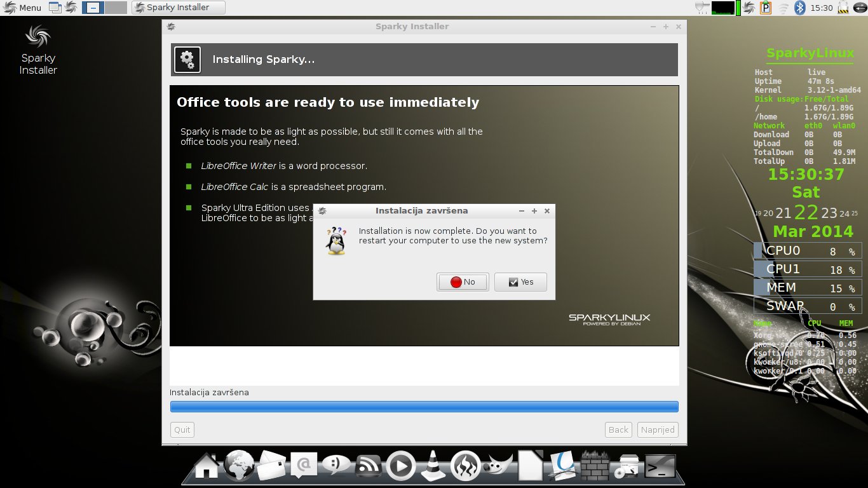
Task: Open the clipboard manager tray icon
Action: [766, 8]
